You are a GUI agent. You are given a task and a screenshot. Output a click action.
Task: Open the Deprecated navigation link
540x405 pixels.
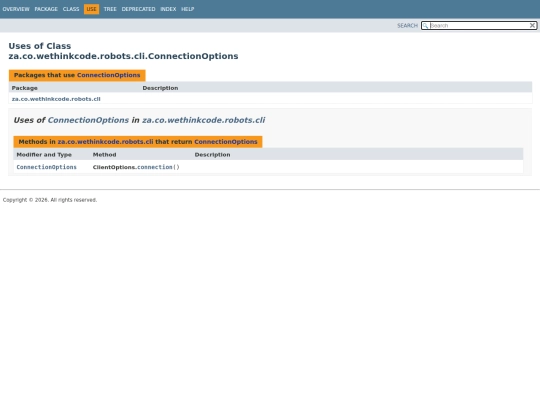[138, 9]
